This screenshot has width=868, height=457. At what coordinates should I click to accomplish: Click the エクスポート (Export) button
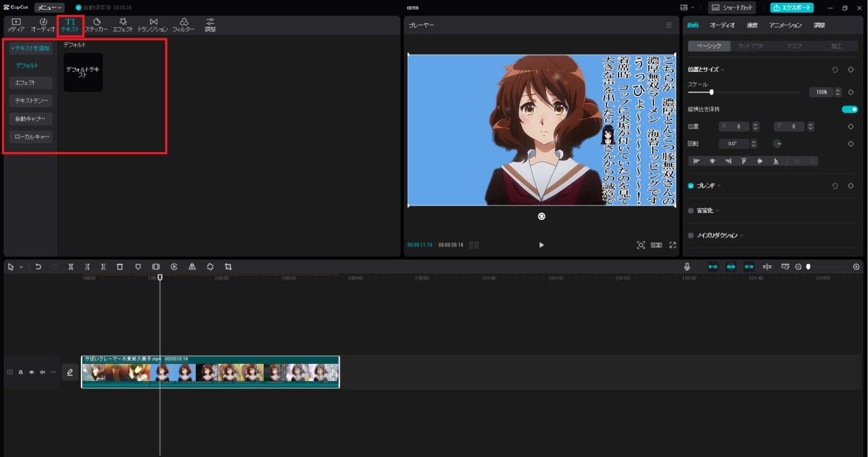(x=792, y=8)
